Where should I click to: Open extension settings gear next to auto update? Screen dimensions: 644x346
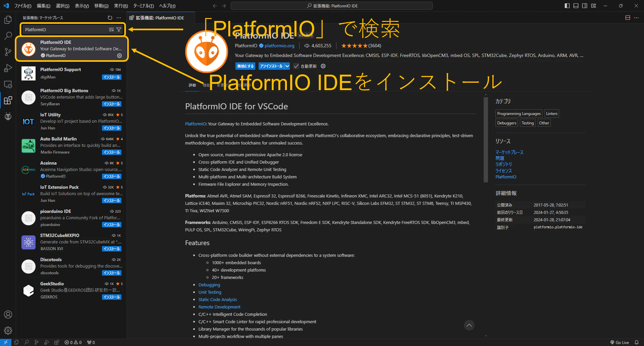coord(323,66)
